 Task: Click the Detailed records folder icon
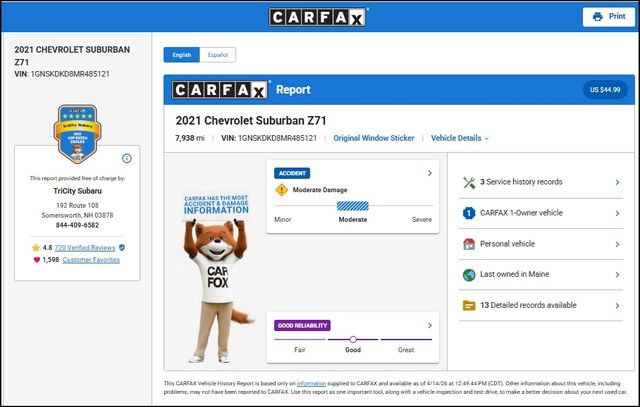[x=469, y=305]
